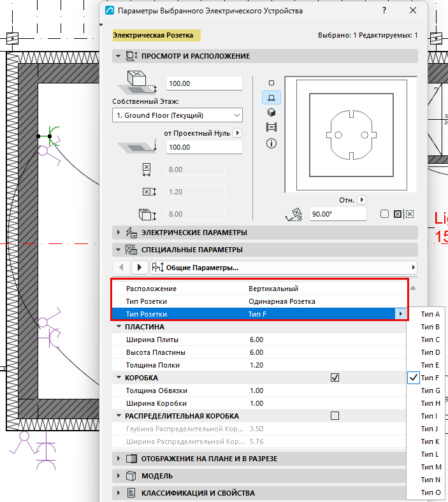Click the dimension 1 width icon
This screenshot has height=502, width=448.
click(147, 169)
